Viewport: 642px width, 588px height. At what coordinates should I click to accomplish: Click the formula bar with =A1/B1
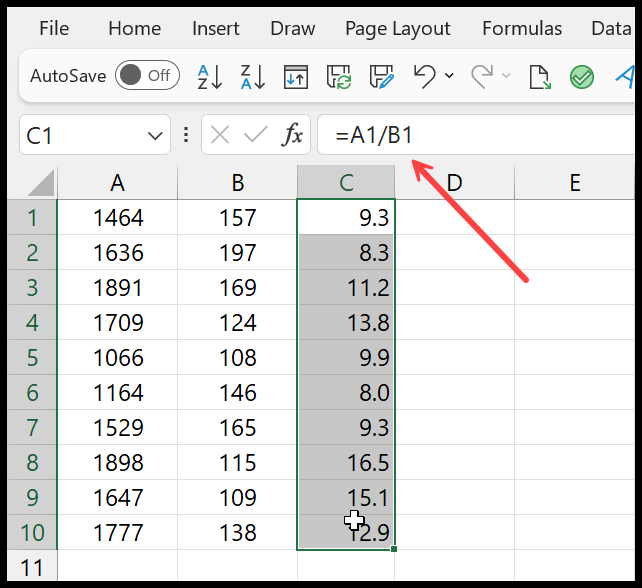point(476,135)
